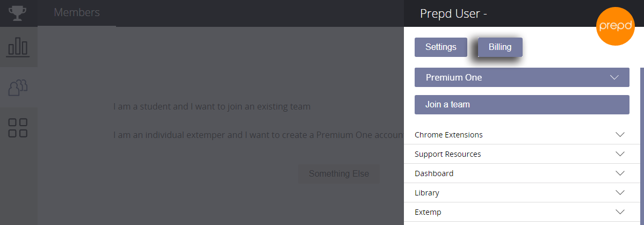The image size is (644, 225).
Task: Click the Prepd User panel header
Action: click(x=453, y=13)
